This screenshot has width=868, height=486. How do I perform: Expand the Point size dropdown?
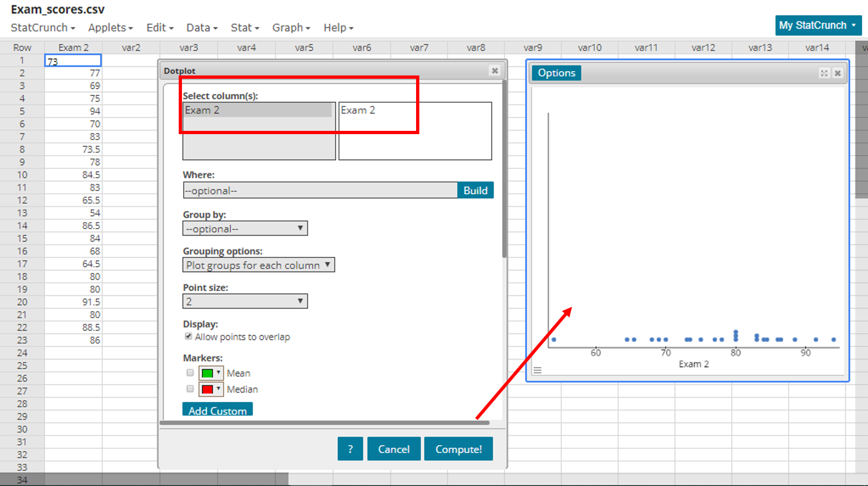(245, 301)
